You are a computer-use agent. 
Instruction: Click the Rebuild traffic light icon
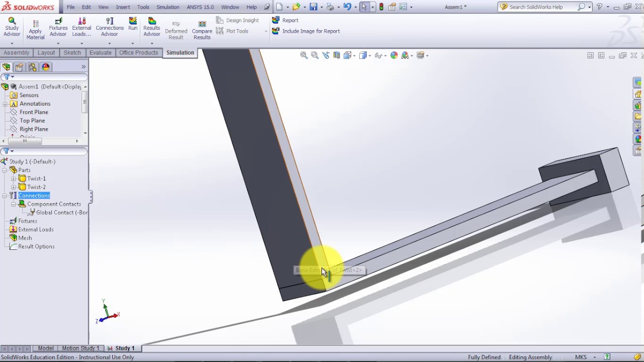click(x=381, y=7)
